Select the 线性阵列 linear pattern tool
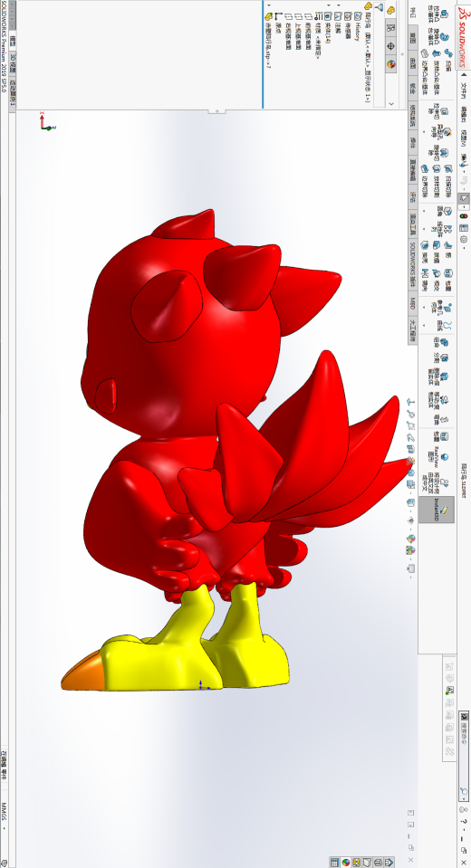The width and height of the screenshot is (471, 868). [442, 229]
